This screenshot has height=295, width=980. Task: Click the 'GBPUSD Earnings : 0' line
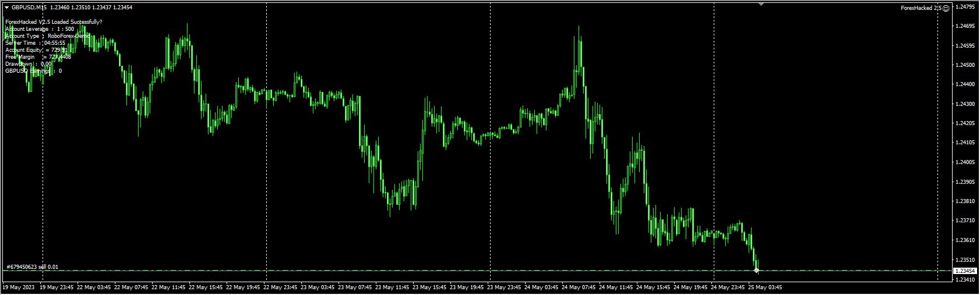34,71
